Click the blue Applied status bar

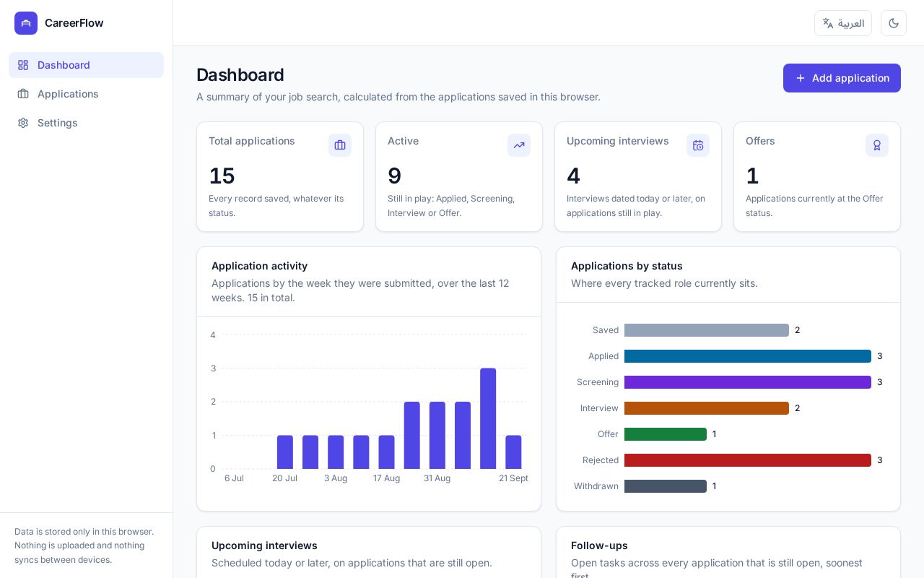(x=748, y=356)
